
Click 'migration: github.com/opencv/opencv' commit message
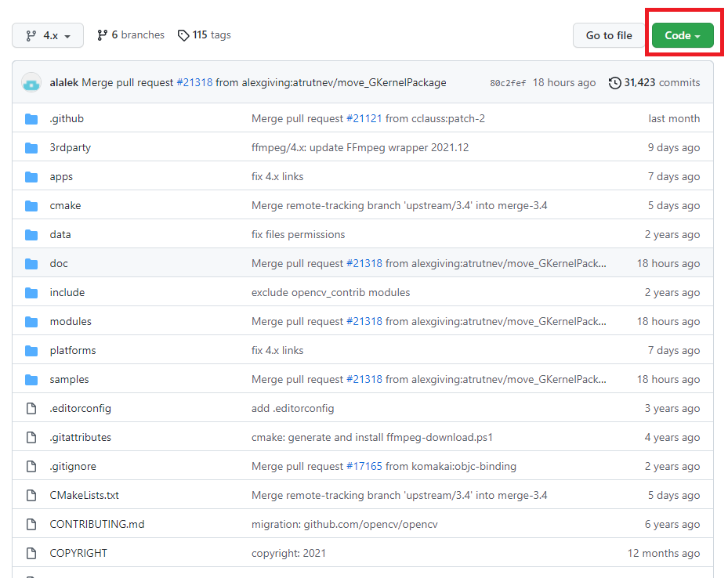point(345,525)
